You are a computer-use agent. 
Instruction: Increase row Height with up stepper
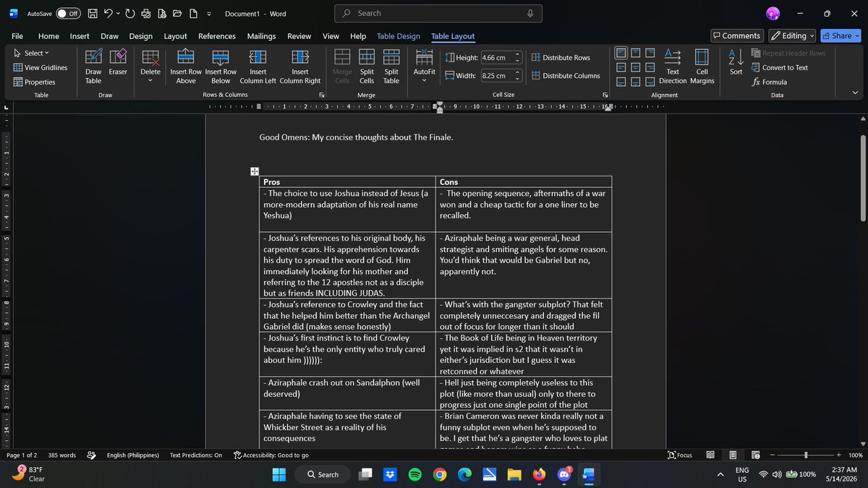[x=517, y=54]
